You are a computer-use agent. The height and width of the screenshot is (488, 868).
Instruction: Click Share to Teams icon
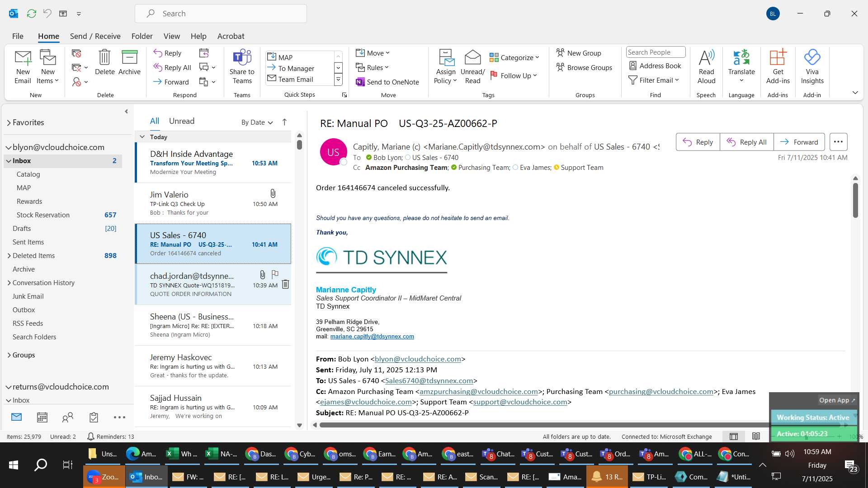[x=242, y=67]
